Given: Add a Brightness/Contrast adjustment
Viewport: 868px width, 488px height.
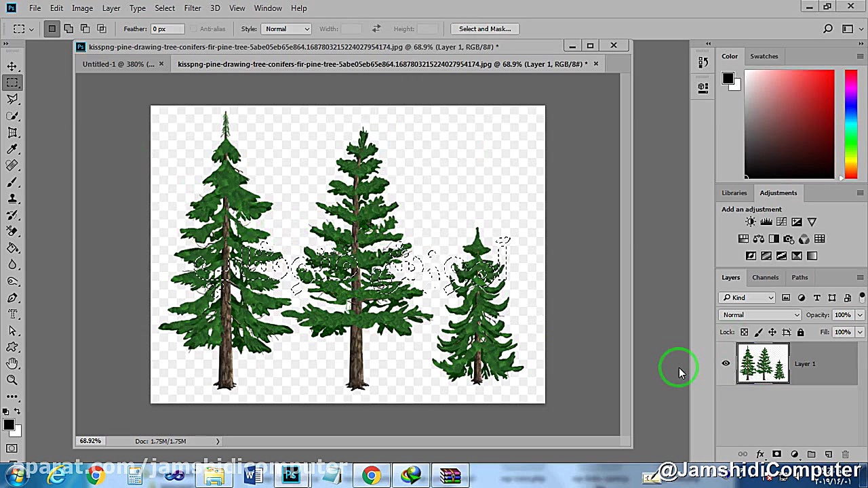Looking at the screenshot, I should pos(751,222).
